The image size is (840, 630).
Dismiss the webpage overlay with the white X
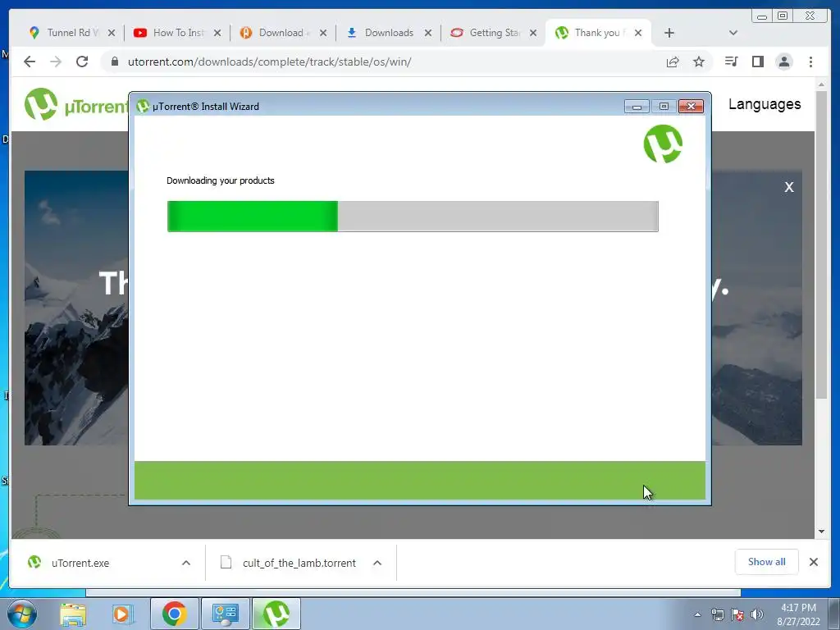click(789, 187)
